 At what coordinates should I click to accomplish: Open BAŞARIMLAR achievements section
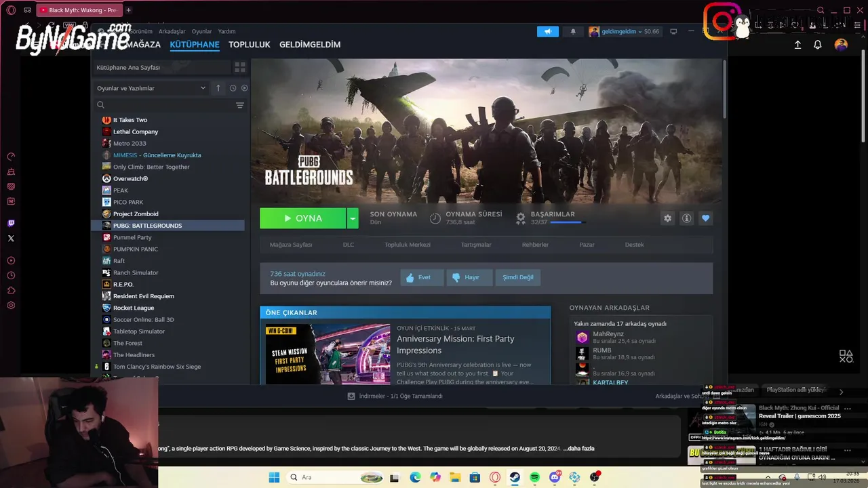(553, 214)
